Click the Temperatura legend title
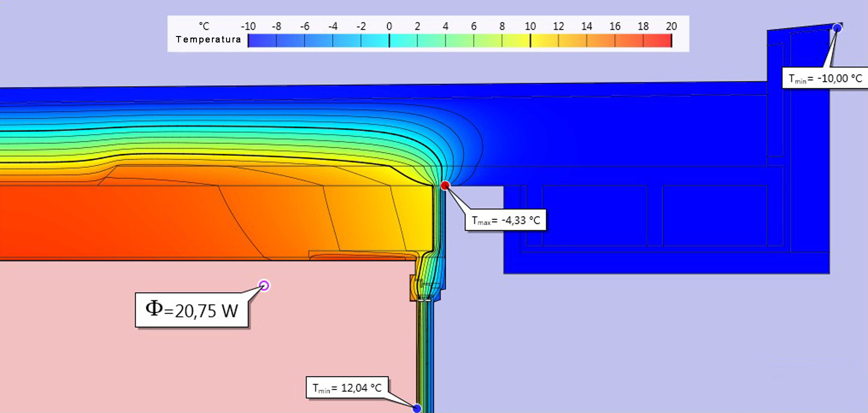The height and width of the screenshot is (413, 868). [x=208, y=39]
